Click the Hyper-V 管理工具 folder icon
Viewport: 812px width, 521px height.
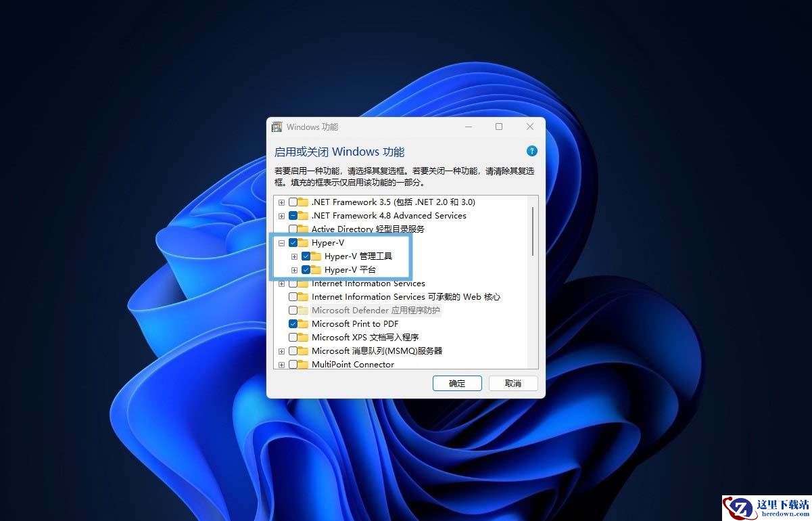(316, 256)
